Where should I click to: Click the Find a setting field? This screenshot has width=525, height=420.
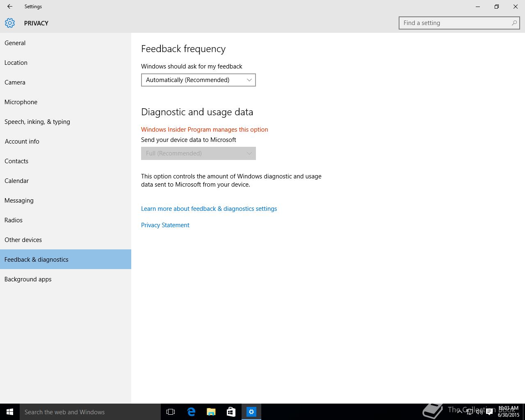coord(459,23)
